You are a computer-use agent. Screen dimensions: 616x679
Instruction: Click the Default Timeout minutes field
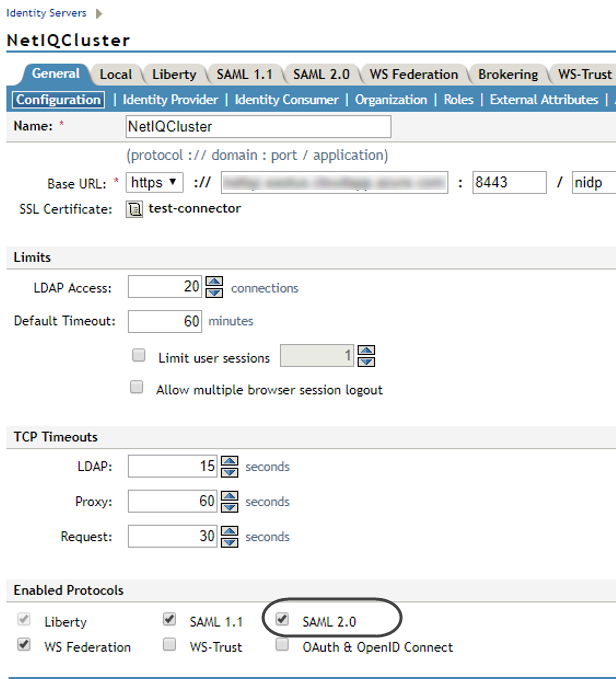click(165, 321)
